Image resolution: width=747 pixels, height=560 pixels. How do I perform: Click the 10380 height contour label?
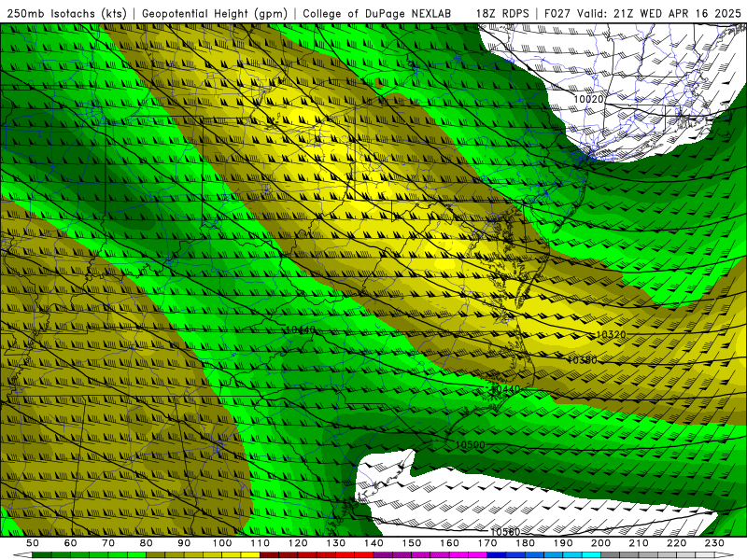pos(582,360)
